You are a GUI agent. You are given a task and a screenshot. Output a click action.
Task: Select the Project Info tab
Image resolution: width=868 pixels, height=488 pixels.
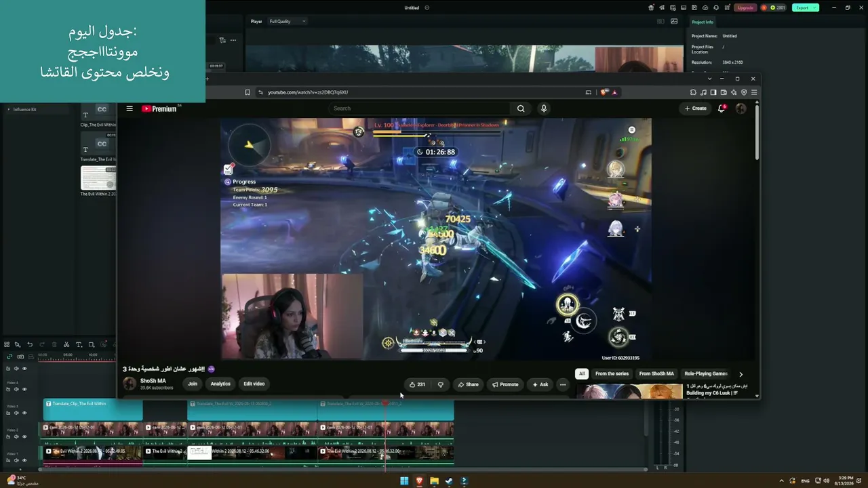point(703,22)
